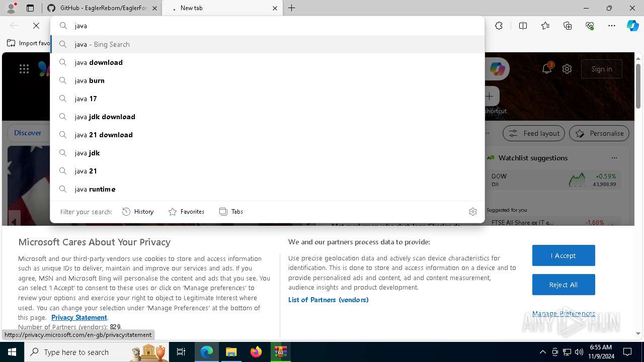Open a new browser tab with plus button

point(292,8)
